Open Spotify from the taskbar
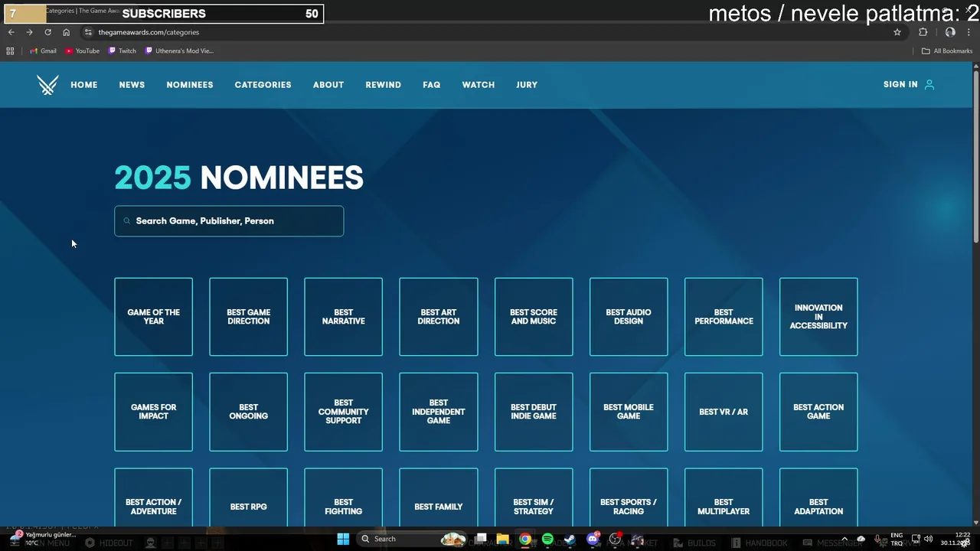This screenshot has width=980, height=551. pos(547,539)
